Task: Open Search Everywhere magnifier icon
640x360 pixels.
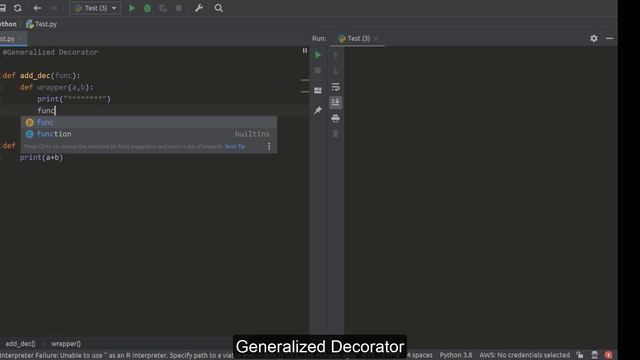Action: 218,8
